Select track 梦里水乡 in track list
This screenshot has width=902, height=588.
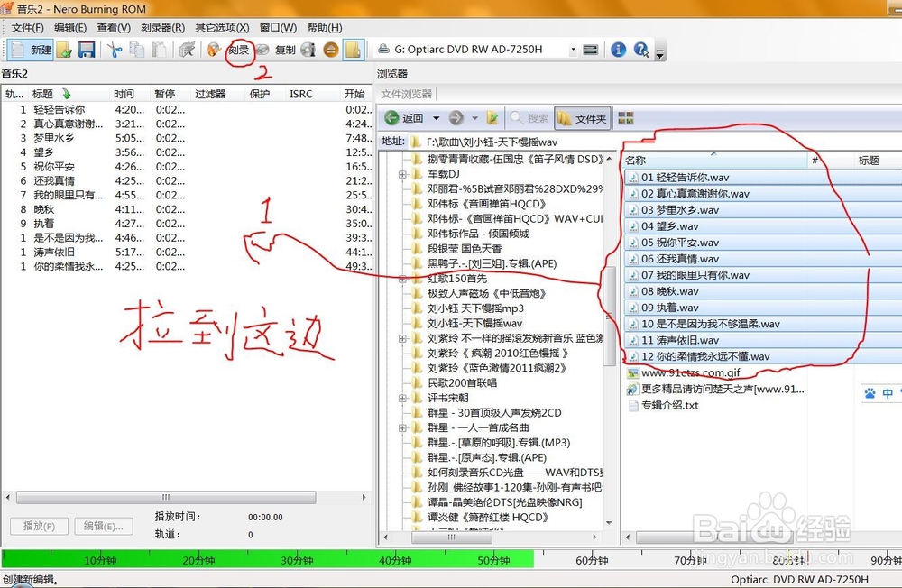53,138
